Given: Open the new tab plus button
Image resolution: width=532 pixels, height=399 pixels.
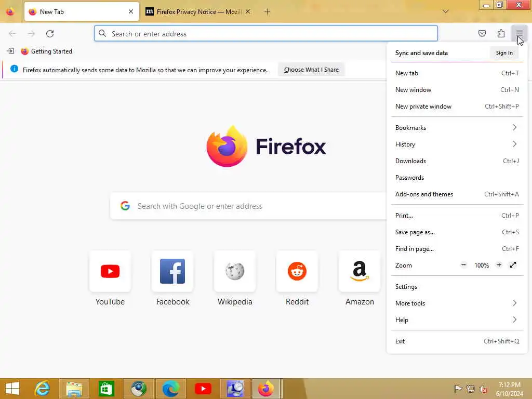Looking at the screenshot, I should click(268, 12).
